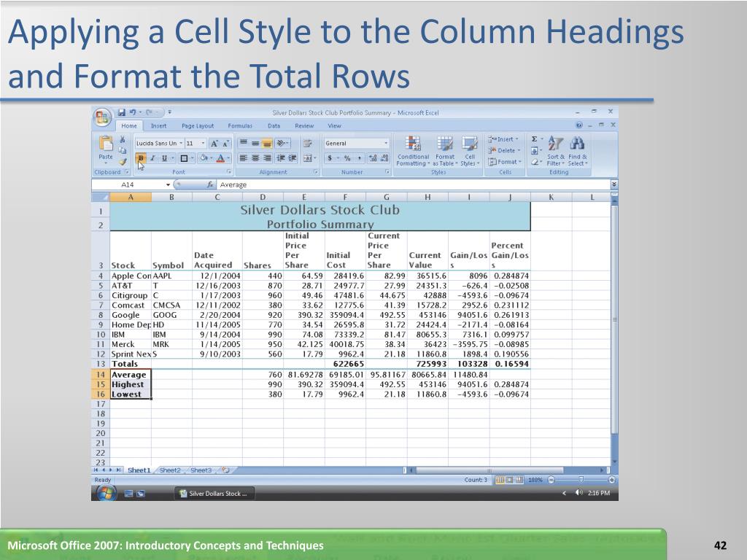Open the Conditional Formatting menu
The image size is (747, 560).
[x=413, y=150]
